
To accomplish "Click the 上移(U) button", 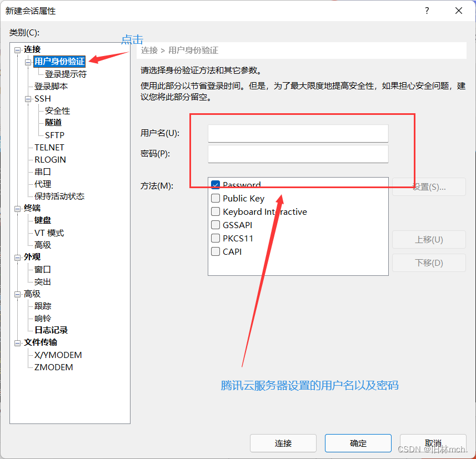I will click(429, 240).
